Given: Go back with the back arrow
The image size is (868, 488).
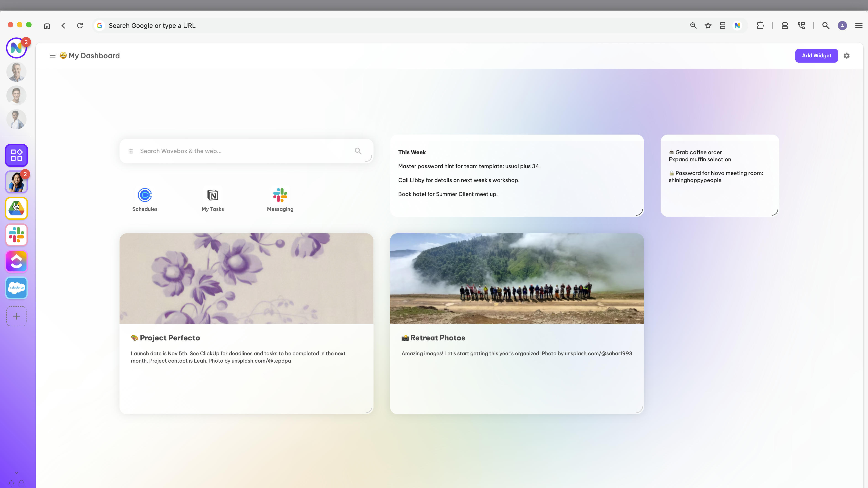Looking at the screenshot, I should point(63,26).
